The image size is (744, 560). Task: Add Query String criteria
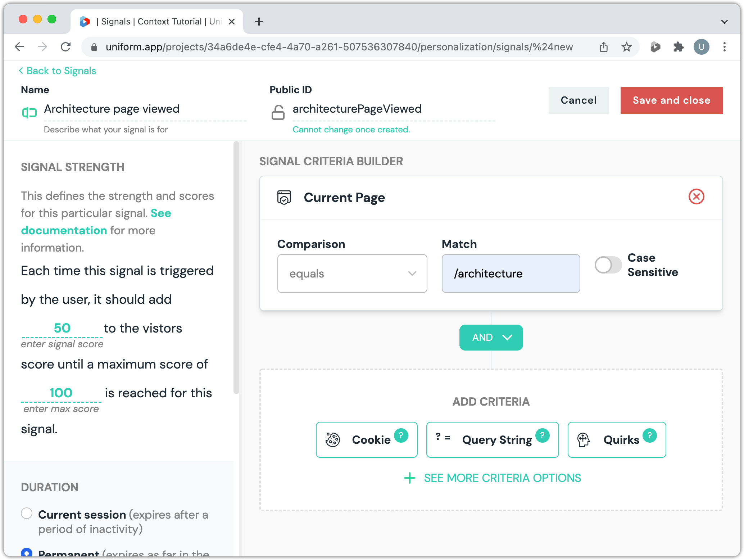492,440
